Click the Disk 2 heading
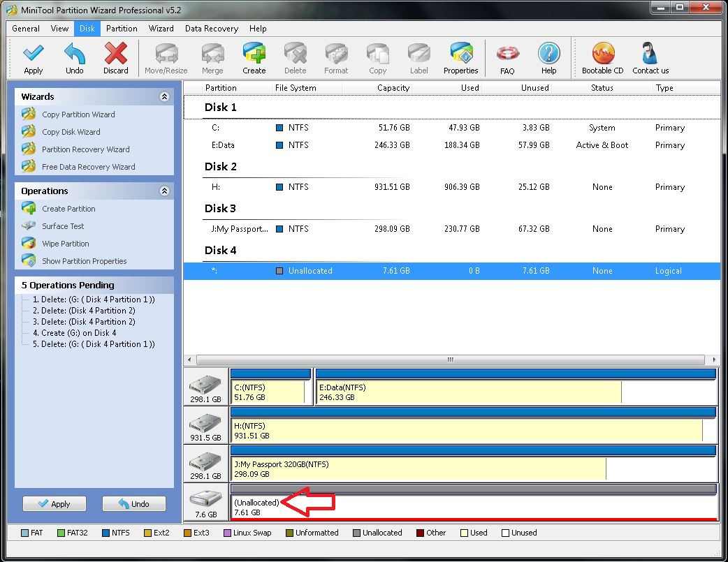The image size is (728, 562). click(x=221, y=167)
